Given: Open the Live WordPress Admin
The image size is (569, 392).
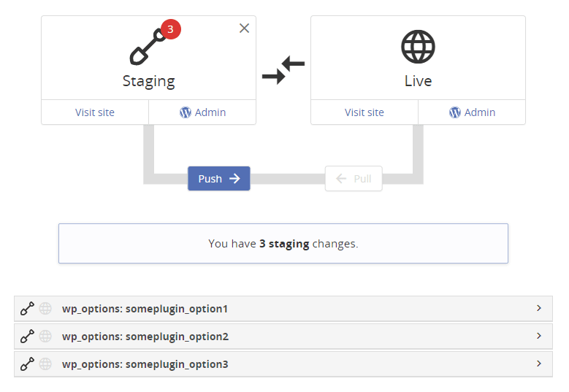Looking at the screenshot, I should tap(472, 112).
